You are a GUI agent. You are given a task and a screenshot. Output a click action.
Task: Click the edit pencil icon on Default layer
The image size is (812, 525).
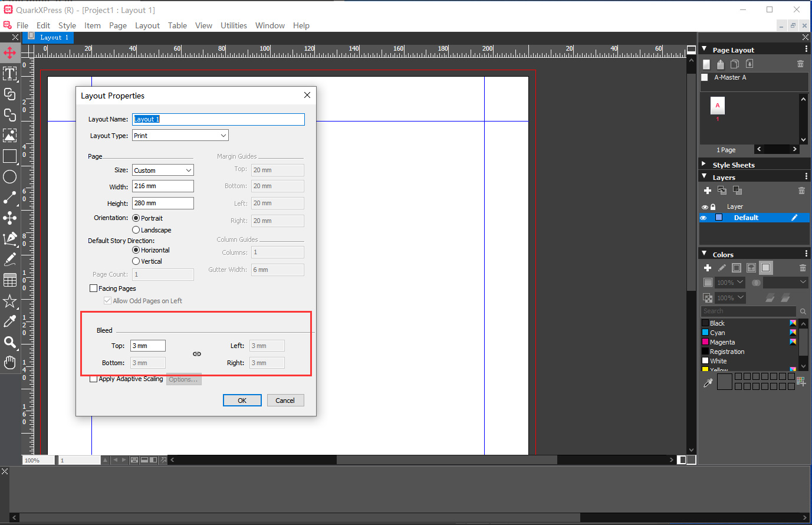(794, 218)
